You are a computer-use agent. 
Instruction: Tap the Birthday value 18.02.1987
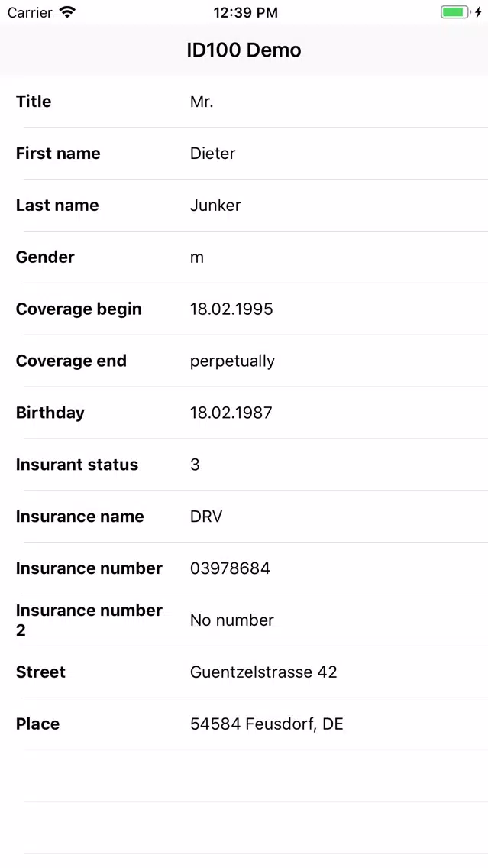(231, 413)
